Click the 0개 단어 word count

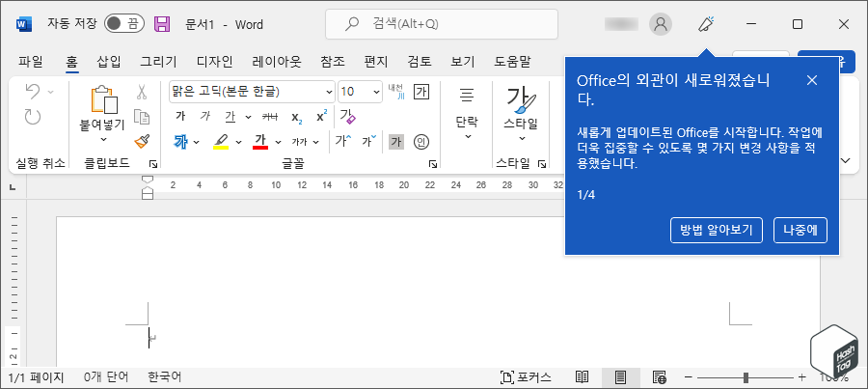pos(106,377)
